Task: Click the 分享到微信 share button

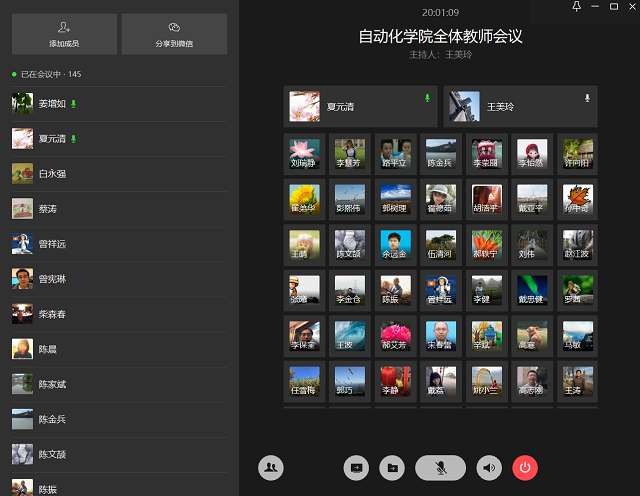Action: pos(174,34)
